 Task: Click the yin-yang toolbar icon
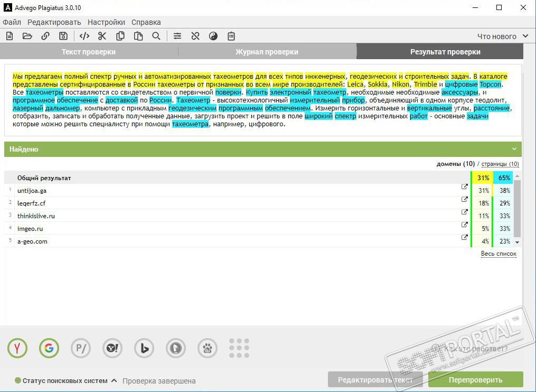click(213, 36)
